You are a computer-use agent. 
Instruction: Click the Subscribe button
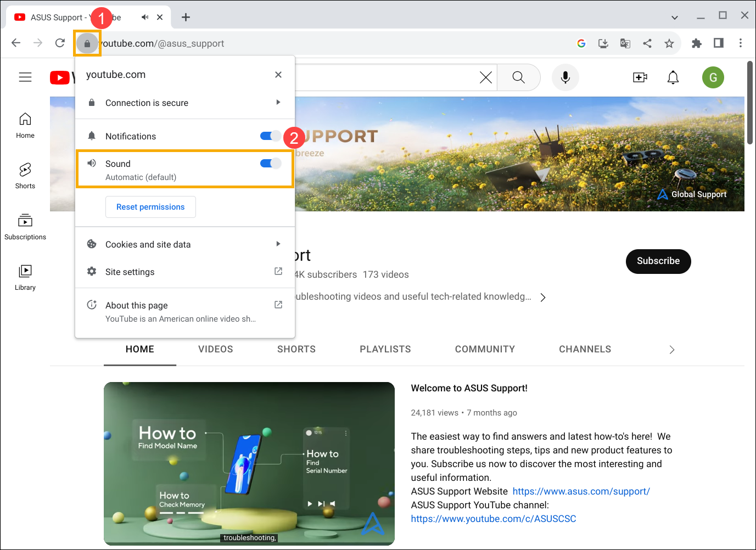click(658, 261)
